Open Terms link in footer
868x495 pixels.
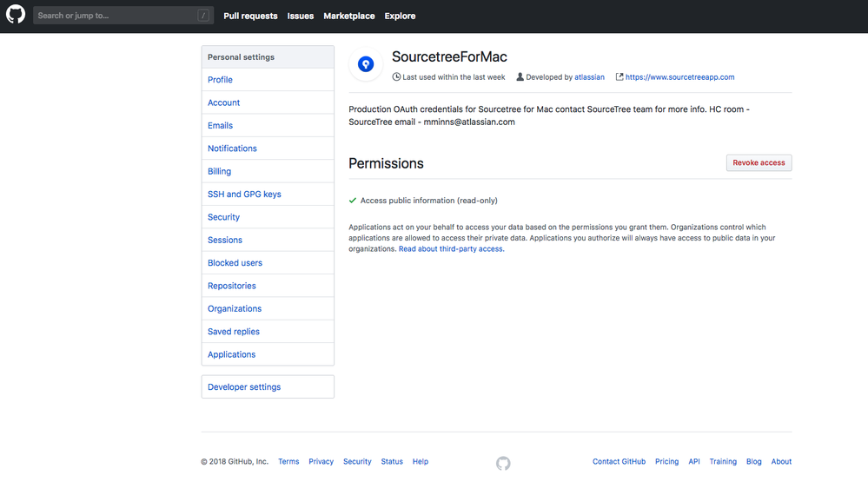[x=288, y=461]
